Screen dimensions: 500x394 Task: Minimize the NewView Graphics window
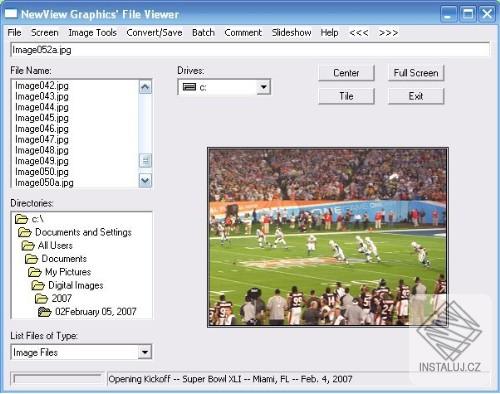pos(448,14)
